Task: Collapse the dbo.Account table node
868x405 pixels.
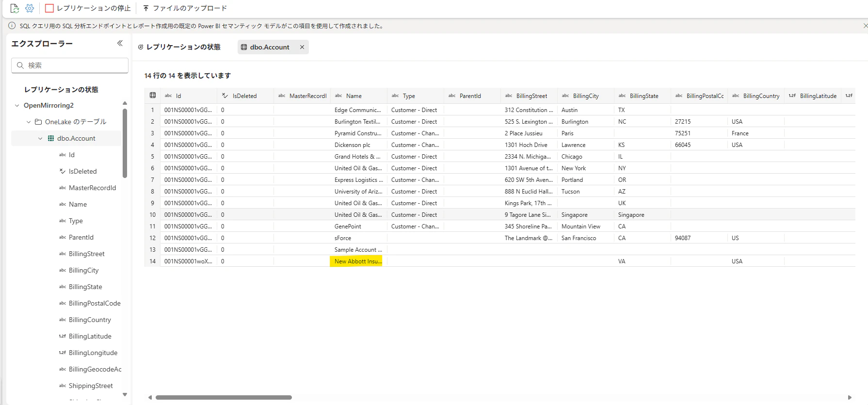Action: (40, 138)
